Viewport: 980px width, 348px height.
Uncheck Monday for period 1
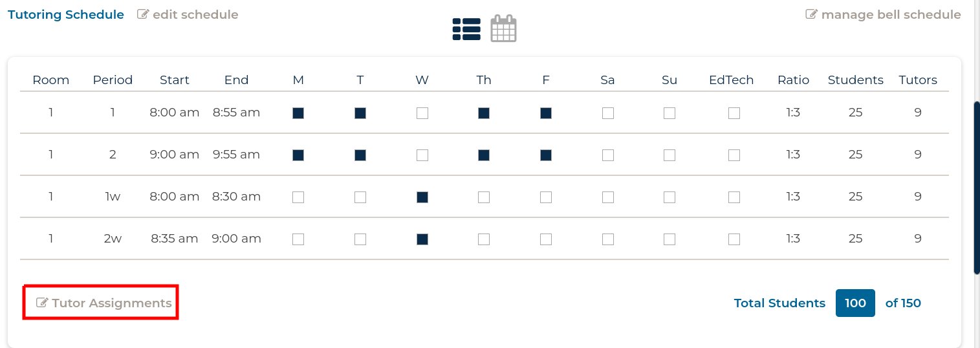click(x=298, y=113)
